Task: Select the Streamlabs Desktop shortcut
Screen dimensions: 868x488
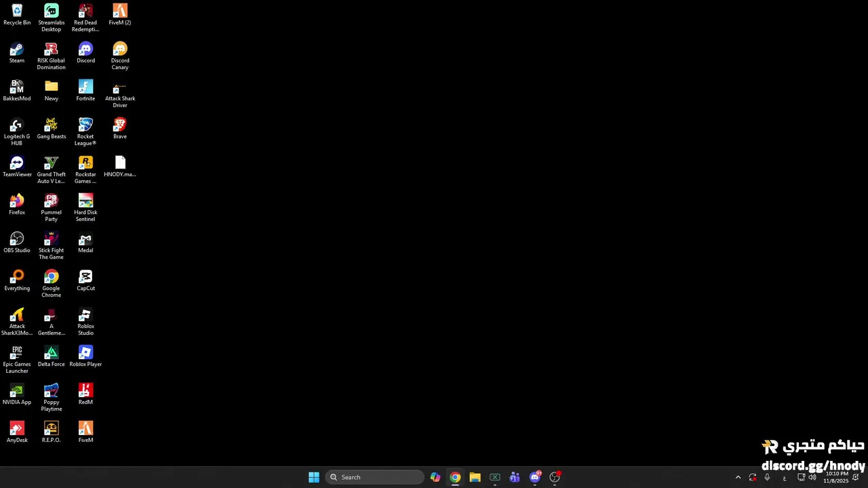Action: coord(51,18)
